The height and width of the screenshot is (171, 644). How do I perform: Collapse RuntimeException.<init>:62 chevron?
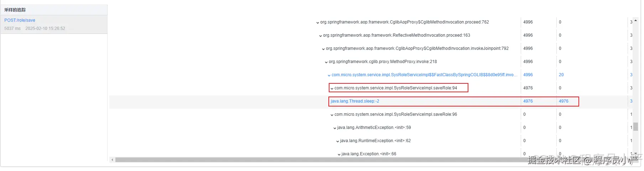pyautogui.click(x=338, y=141)
